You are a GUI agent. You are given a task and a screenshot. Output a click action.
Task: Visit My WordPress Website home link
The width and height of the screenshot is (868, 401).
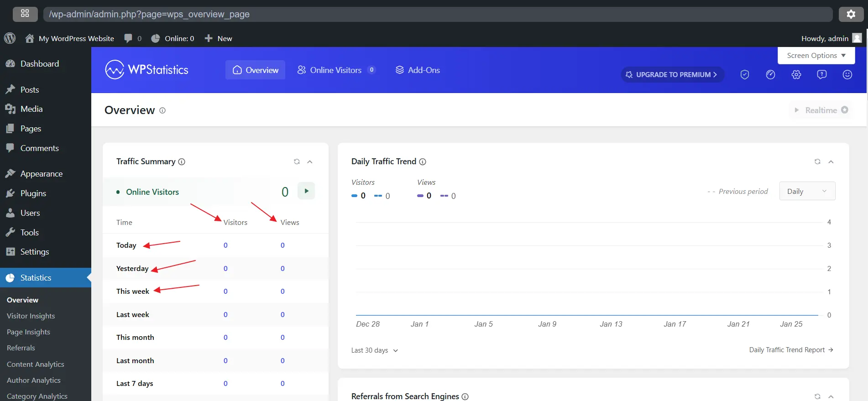point(69,38)
